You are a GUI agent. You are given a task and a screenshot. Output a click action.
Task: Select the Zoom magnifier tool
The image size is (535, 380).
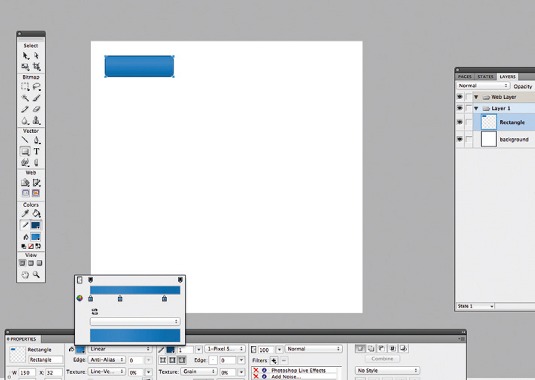pos(36,275)
